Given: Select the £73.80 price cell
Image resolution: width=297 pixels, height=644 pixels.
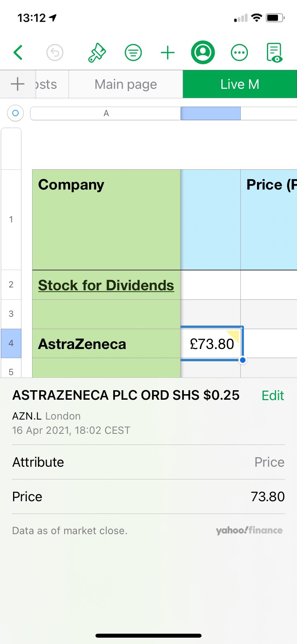Looking at the screenshot, I should click(x=211, y=344).
